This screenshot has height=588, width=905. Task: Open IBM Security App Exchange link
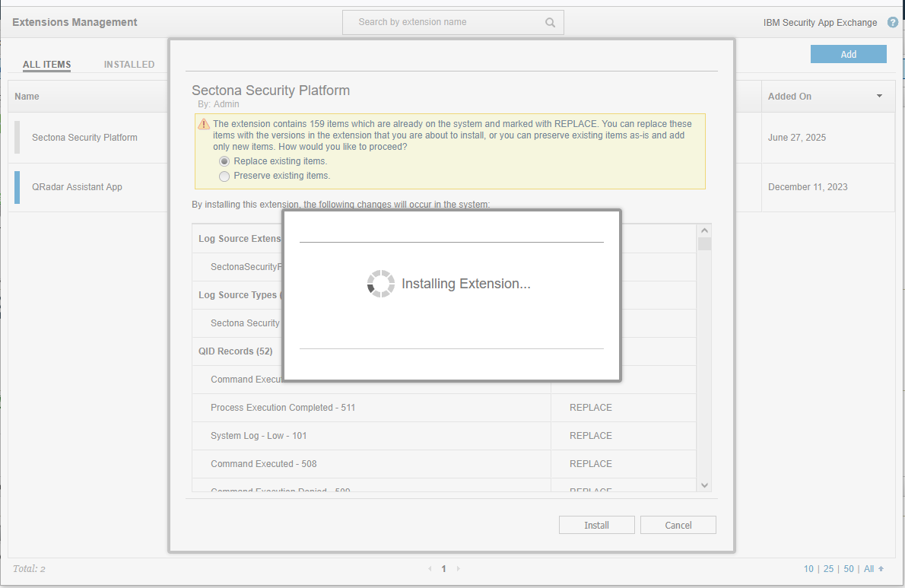pyautogui.click(x=820, y=23)
